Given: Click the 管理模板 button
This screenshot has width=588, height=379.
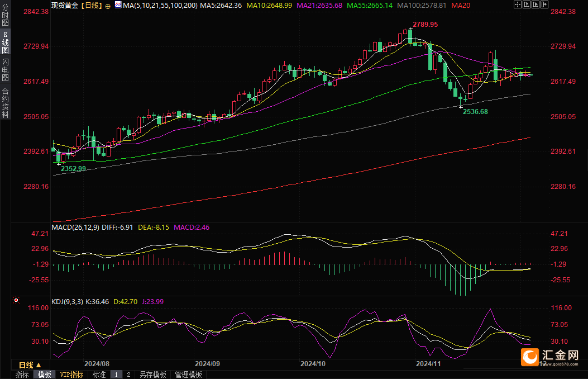Looking at the screenshot, I should pyautogui.click(x=188, y=375).
